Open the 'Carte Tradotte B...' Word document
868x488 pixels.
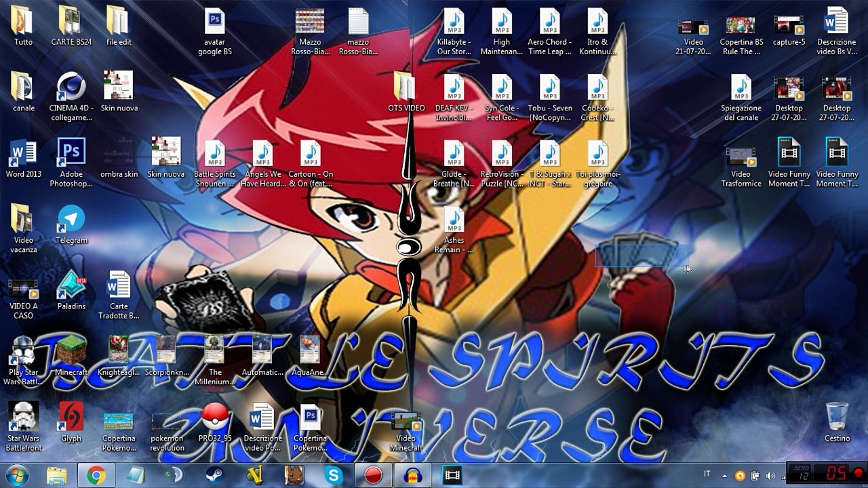tap(119, 285)
